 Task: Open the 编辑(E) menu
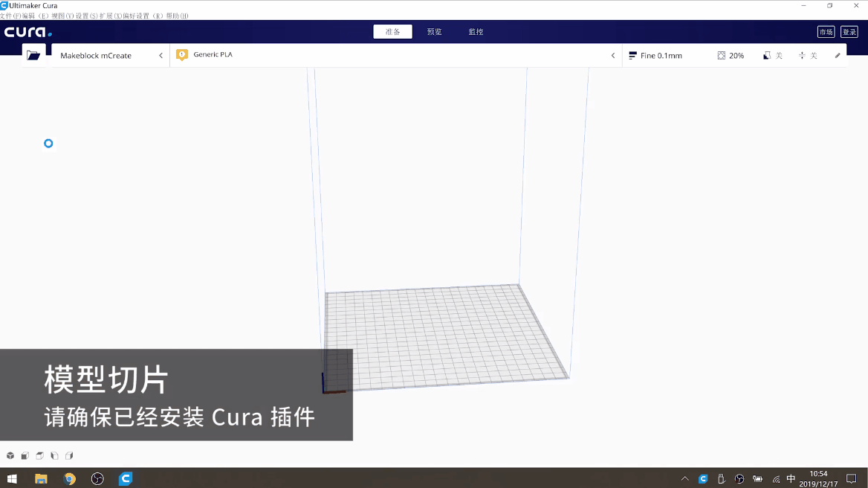[x=36, y=16]
